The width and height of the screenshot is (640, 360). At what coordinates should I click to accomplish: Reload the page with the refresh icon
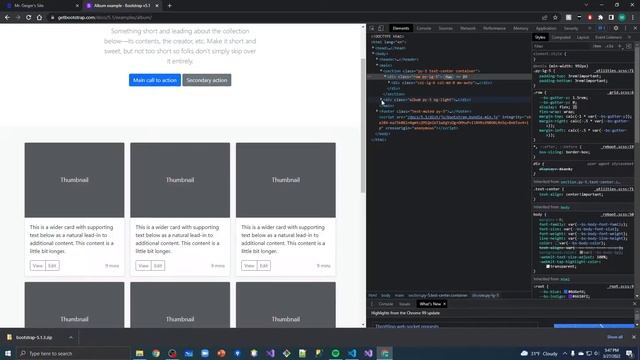pyautogui.click(x=28, y=18)
